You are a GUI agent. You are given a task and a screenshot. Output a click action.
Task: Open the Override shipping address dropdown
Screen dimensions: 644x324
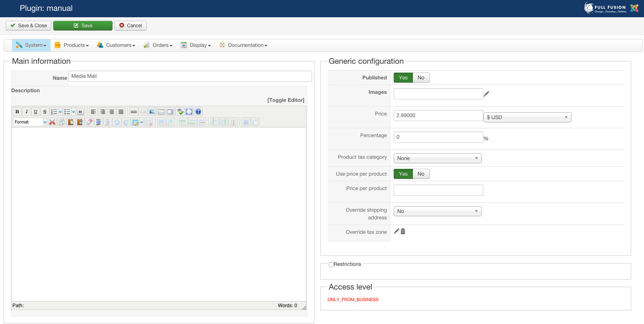point(438,211)
